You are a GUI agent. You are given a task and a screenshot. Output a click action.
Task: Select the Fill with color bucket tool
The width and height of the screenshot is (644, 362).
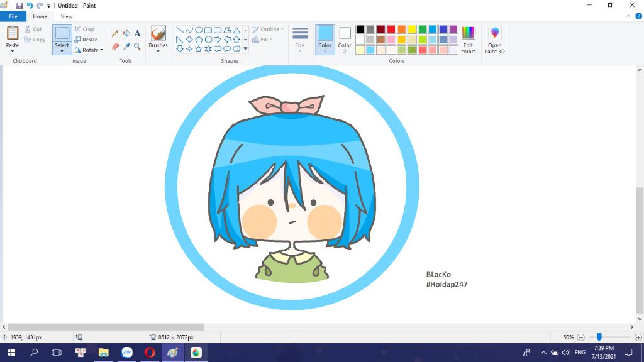pyautogui.click(x=126, y=33)
